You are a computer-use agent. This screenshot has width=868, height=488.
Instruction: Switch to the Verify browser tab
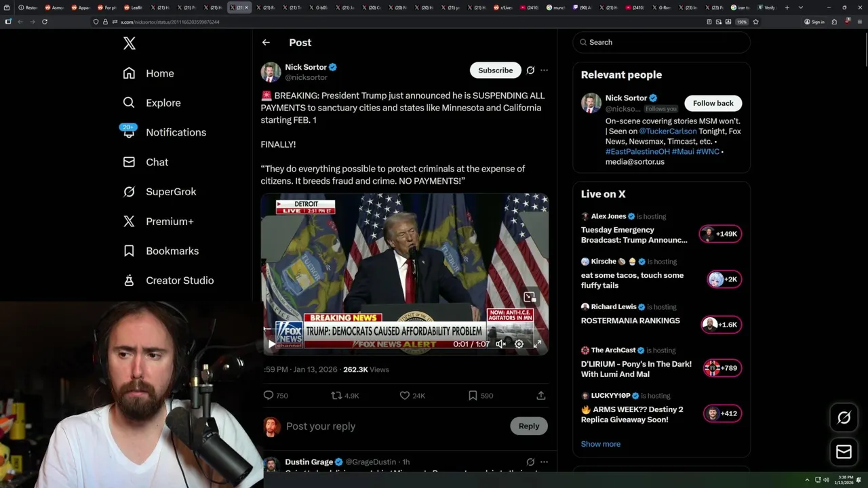pos(766,7)
